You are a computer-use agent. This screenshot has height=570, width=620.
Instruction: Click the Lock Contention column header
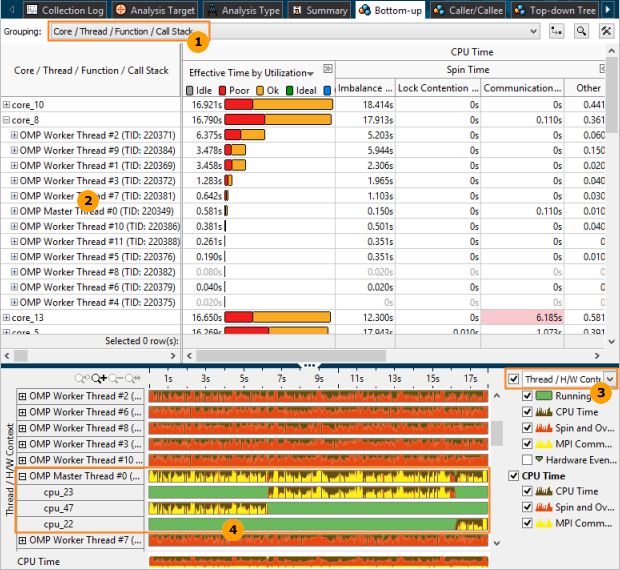coord(436,88)
